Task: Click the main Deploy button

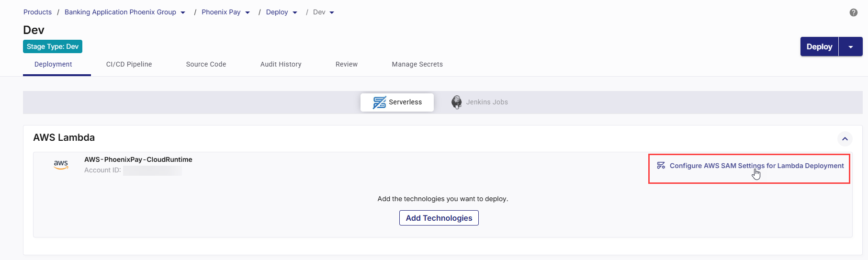Action: (x=819, y=47)
